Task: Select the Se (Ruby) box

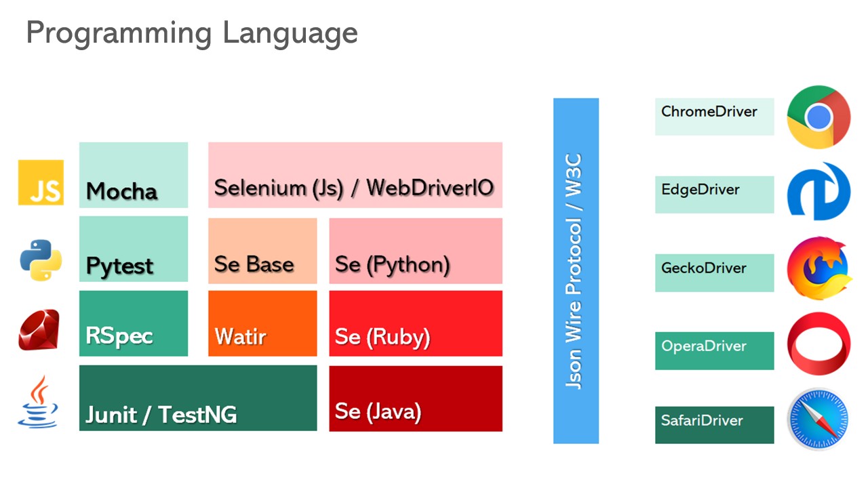Action: [416, 323]
